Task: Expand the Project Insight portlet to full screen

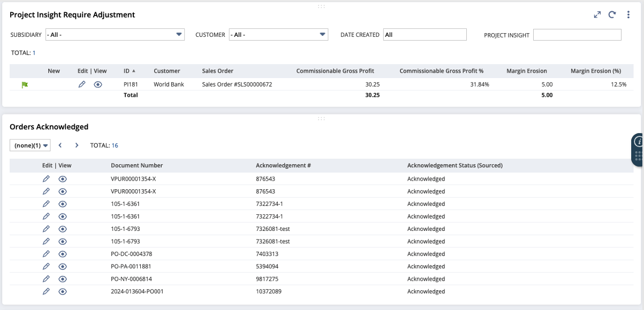Action: [x=597, y=15]
